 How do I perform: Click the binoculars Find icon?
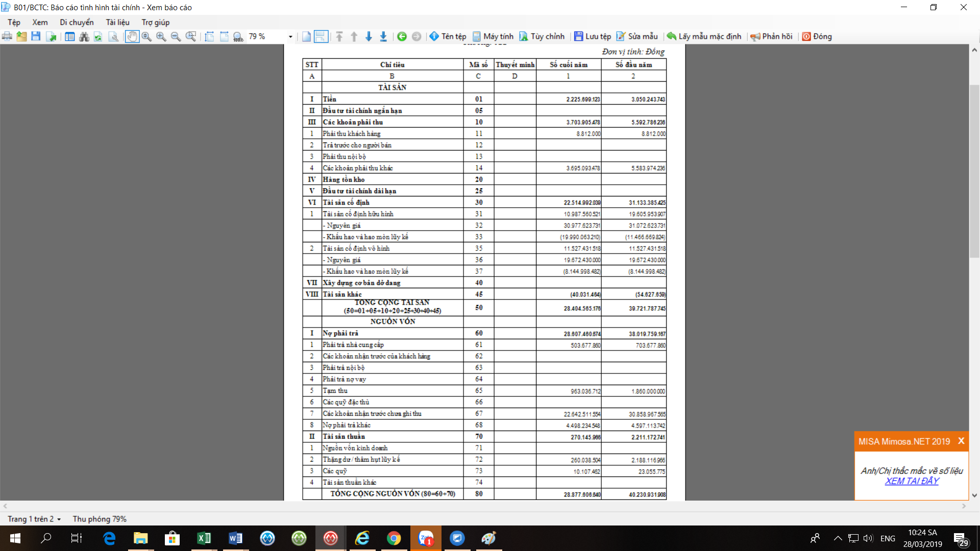(84, 36)
